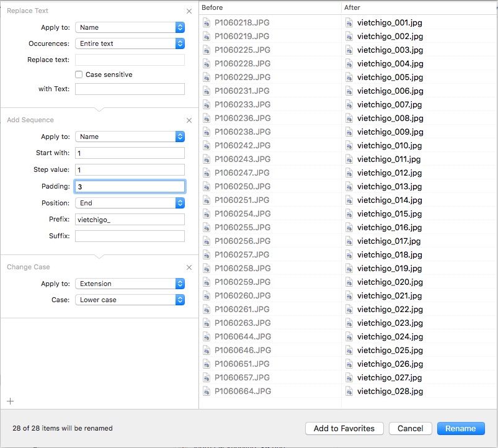Click the Rename button
The image size is (498, 448).
point(461,428)
